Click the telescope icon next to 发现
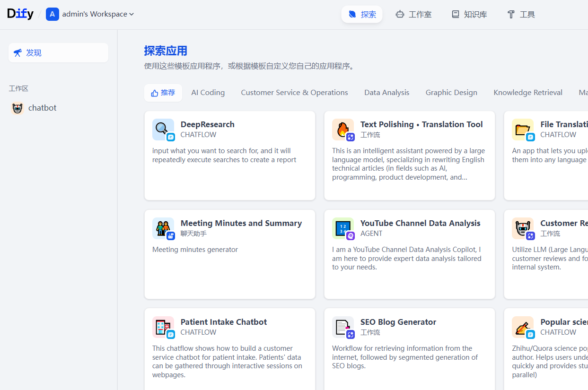588x390 pixels. (18, 52)
